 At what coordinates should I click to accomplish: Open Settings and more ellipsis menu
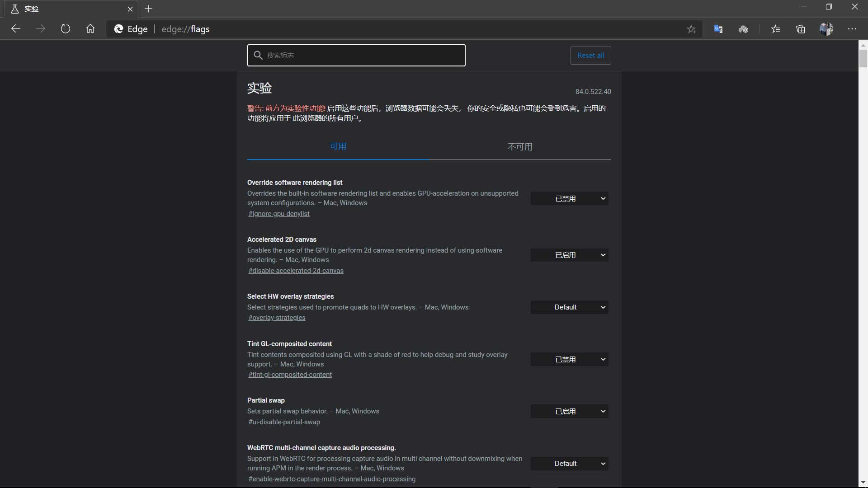[852, 29]
